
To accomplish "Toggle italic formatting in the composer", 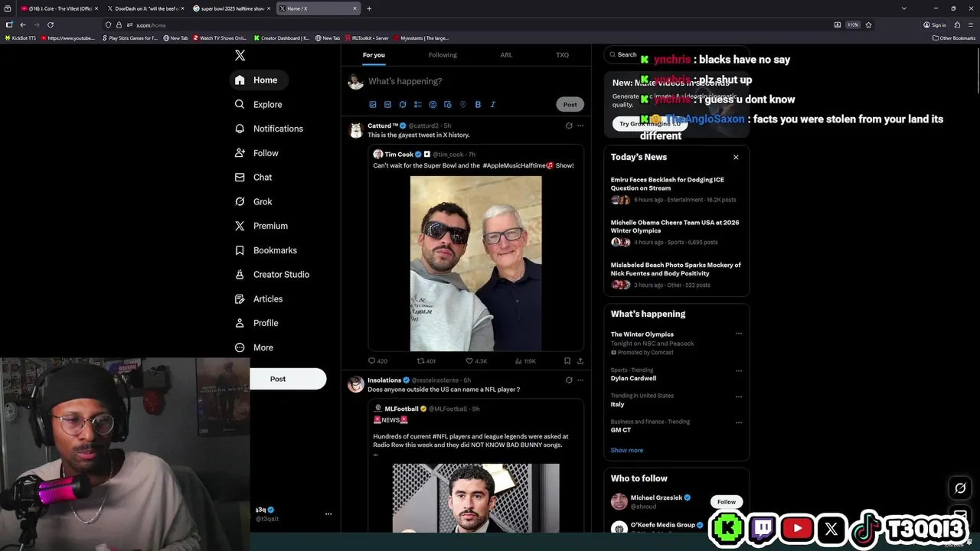I will click(492, 104).
